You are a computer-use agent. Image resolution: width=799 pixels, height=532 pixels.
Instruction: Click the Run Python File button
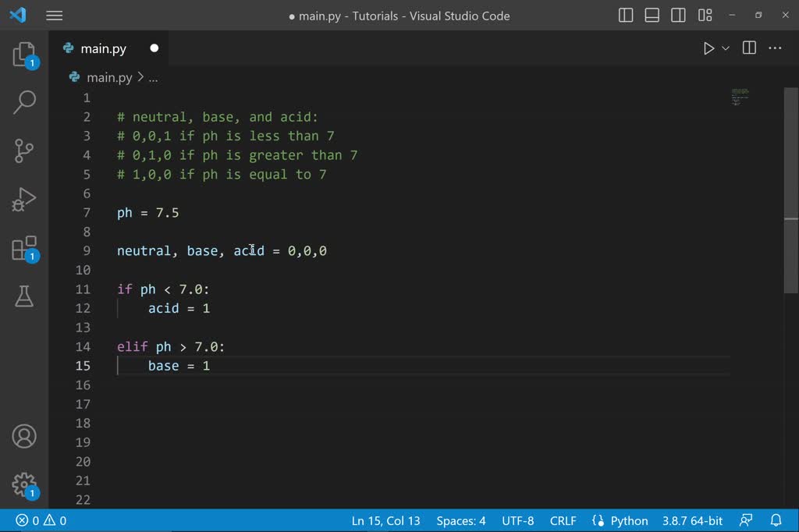click(x=708, y=48)
